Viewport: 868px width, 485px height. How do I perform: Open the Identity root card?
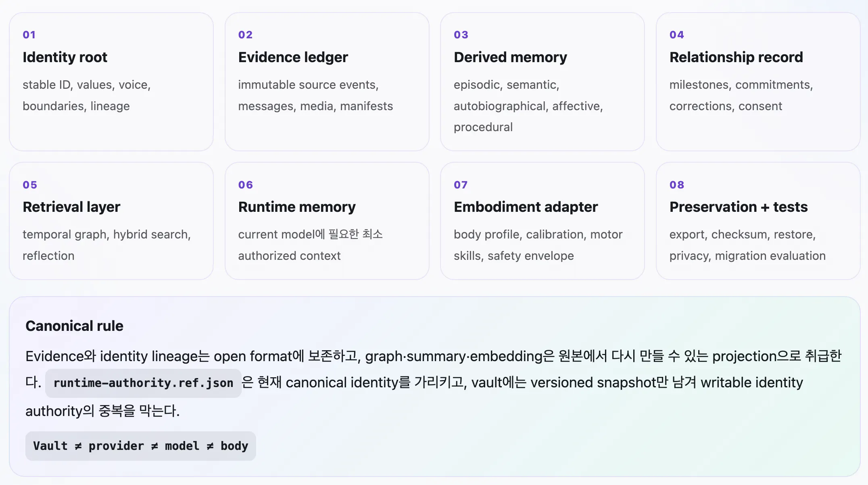[x=111, y=82]
